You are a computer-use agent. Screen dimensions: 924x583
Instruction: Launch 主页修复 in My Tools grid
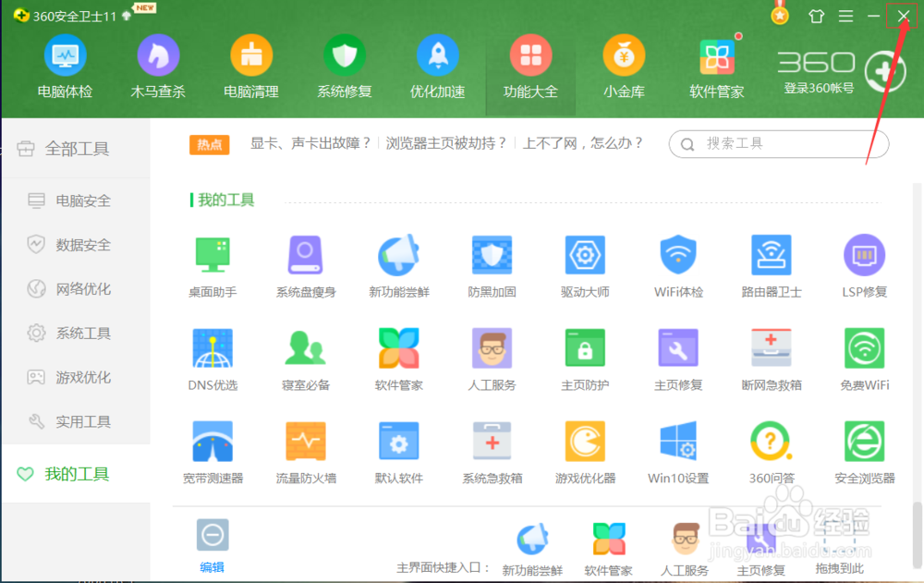678,359
